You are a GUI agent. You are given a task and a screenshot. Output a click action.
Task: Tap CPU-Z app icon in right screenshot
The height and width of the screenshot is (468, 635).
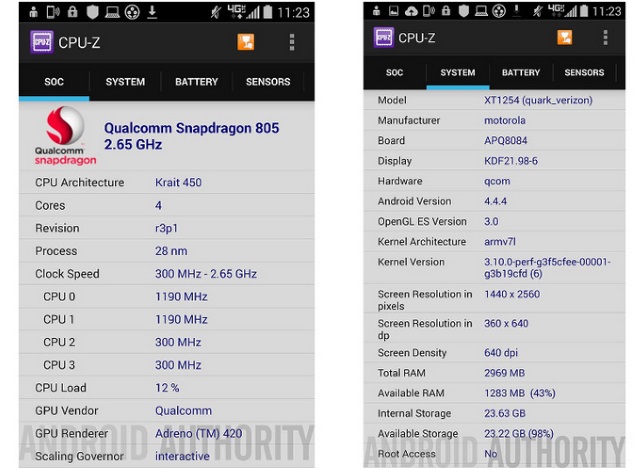point(384,38)
